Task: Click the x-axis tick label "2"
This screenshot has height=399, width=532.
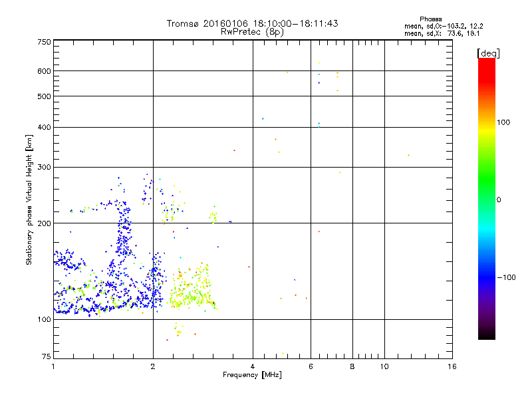Action: pyautogui.click(x=153, y=366)
